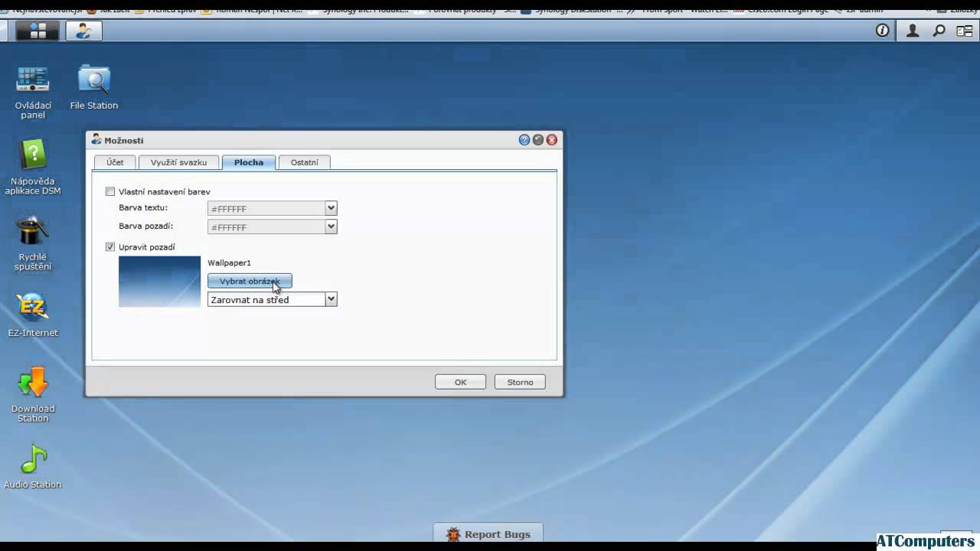Switch to the Využití svazku tab
The width and height of the screenshot is (980, 551).
178,162
